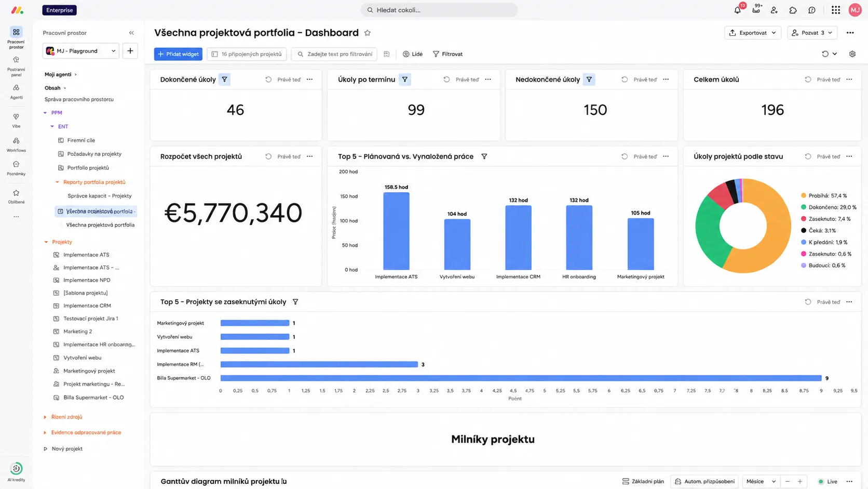Viewport: 868px width, 489px height.
Task: Open the Exportovat dropdown
Action: point(753,33)
